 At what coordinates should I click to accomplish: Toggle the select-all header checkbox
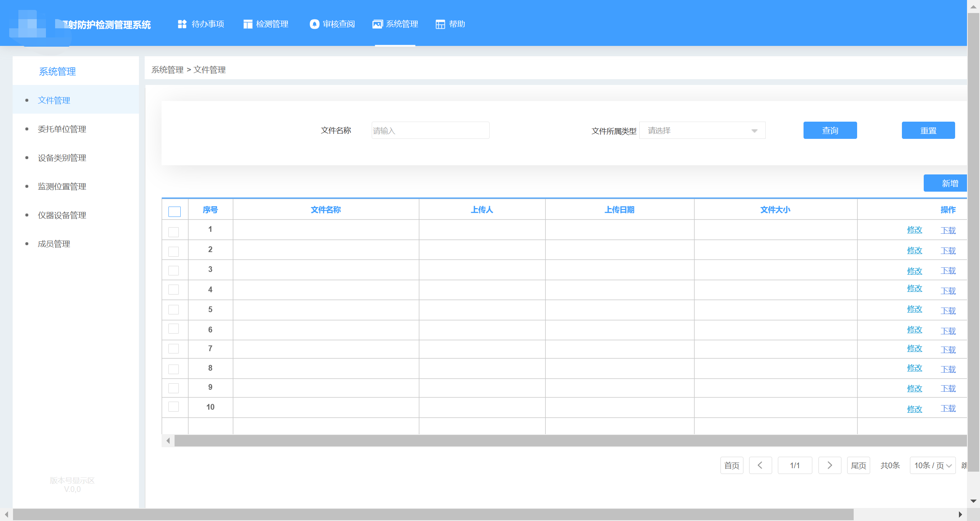point(175,212)
